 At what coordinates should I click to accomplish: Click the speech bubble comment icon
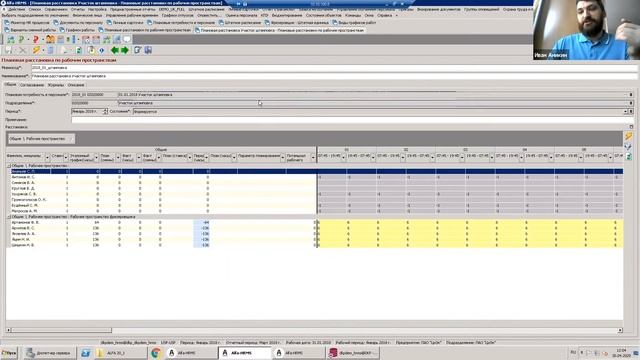point(127,39)
